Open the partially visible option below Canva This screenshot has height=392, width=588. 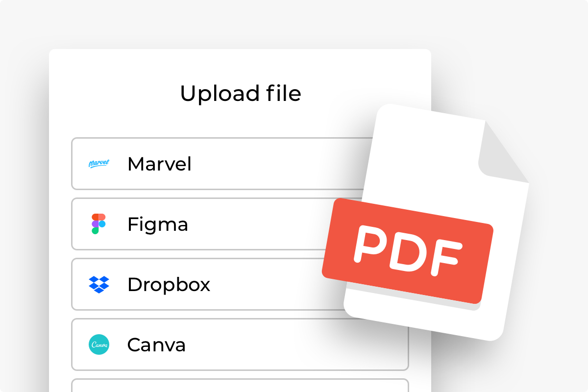(240, 386)
